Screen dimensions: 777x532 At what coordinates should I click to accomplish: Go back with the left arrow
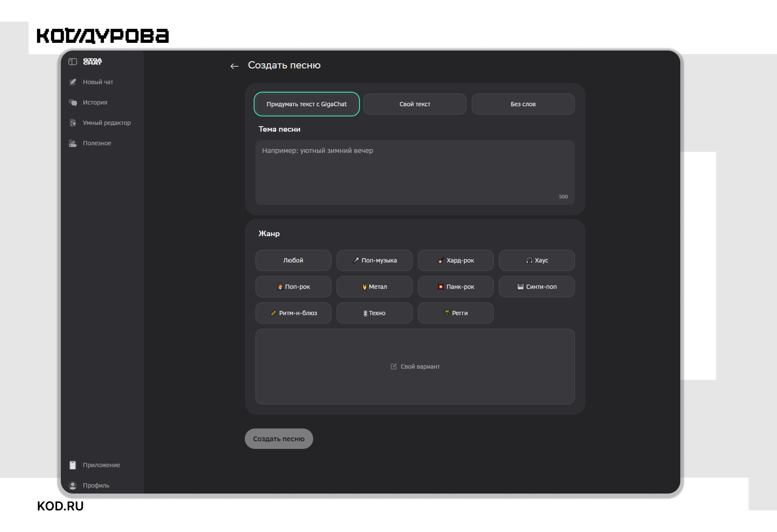pyautogui.click(x=234, y=66)
